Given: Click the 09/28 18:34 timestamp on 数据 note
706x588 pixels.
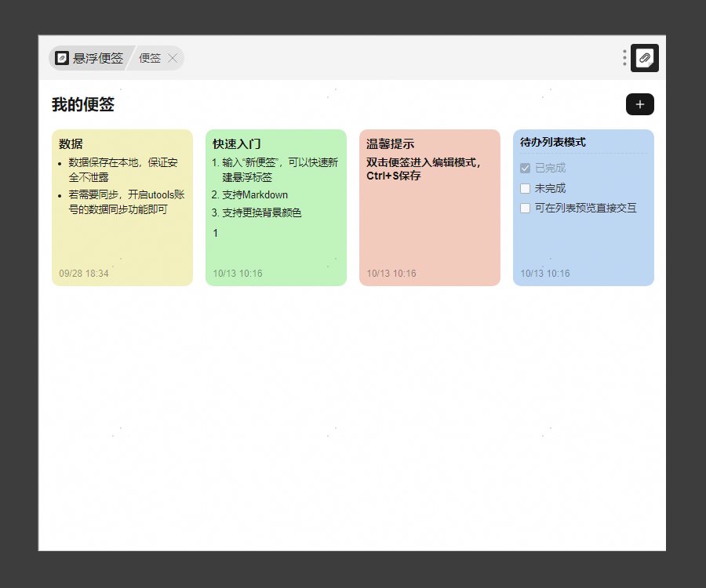Looking at the screenshot, I should pyautogui.click(x=84, y=274).
